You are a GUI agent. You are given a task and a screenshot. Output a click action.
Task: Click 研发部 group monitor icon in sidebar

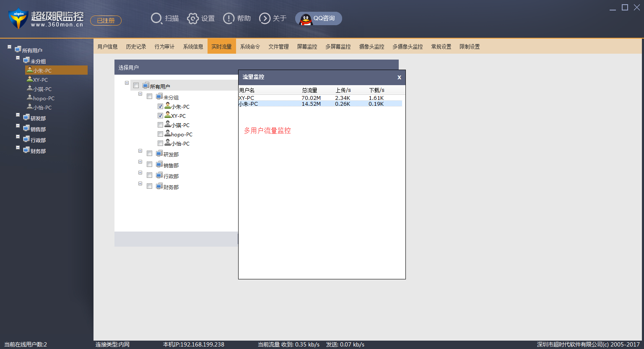(x=26, y=117)
